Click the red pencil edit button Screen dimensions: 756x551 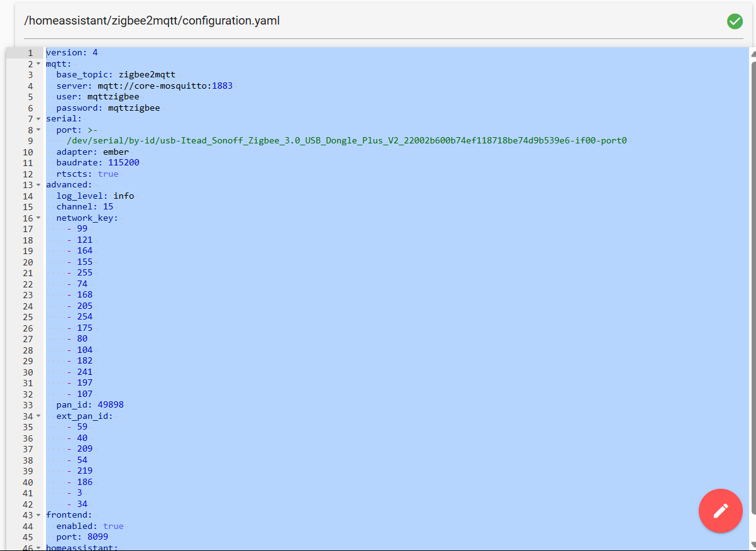[720, 511]
